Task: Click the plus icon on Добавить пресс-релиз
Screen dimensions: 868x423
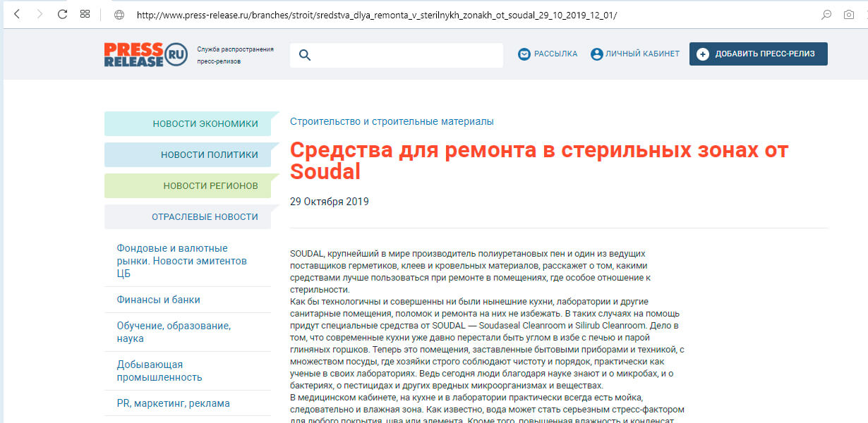Action: (703, 54)
